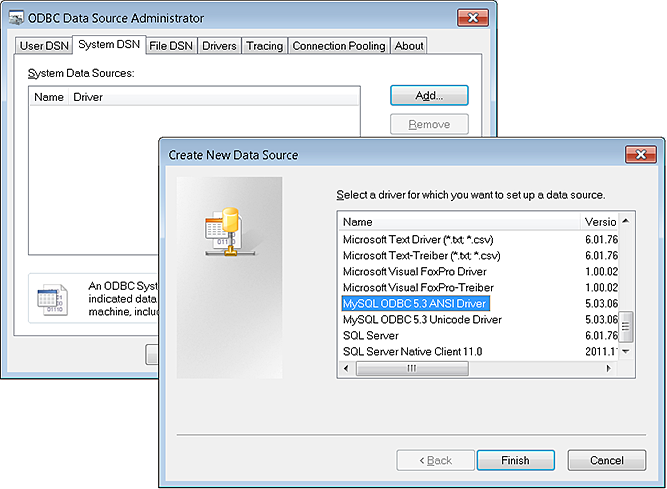Image resolution: width=667 pixels, height=489 pixels.
Task: Cancel the new data source wizard
Action: tap(606, 460)
